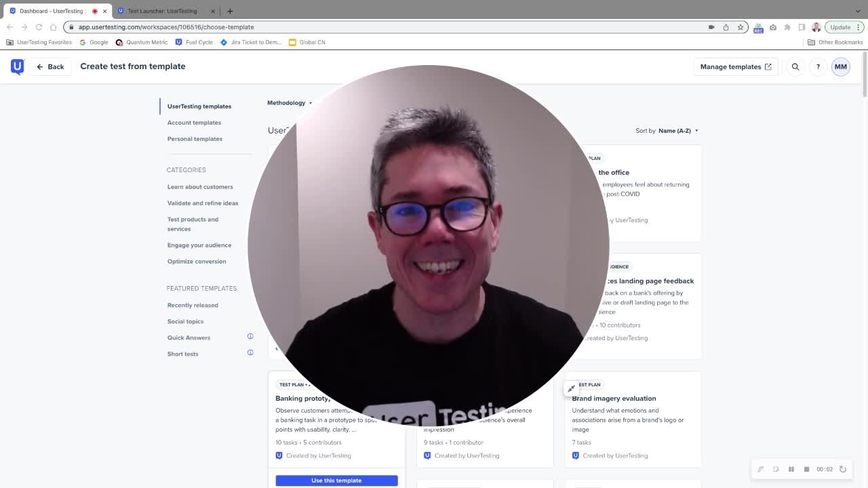Screen dimensions: 868x488
Task: Click the REC extension icon
Action: pos(758,27)
